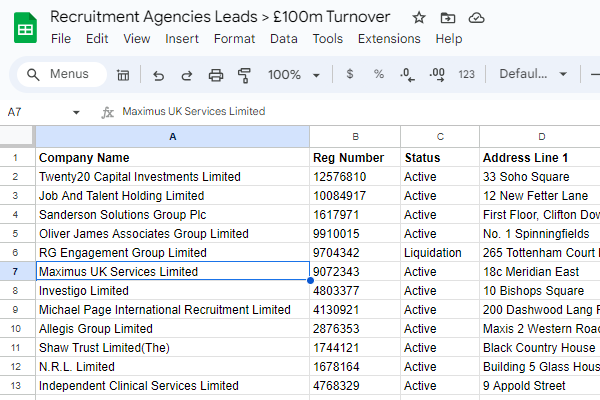Click the select-all corner box
This screenshot has width=600, height=400.
16,136
